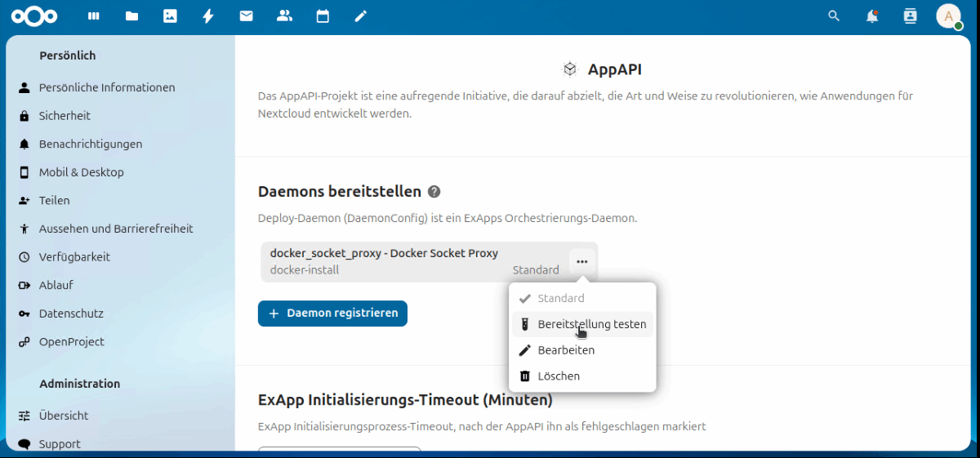980x458 pixels.
Task: Open the Photos app icon
Action: 170,16
